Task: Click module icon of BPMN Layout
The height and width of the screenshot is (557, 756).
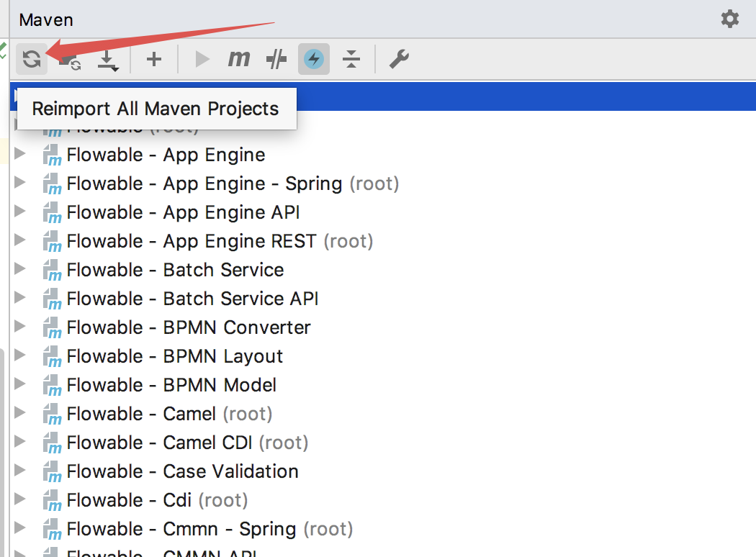Action: pyautogui.click(x=52, y=356)
